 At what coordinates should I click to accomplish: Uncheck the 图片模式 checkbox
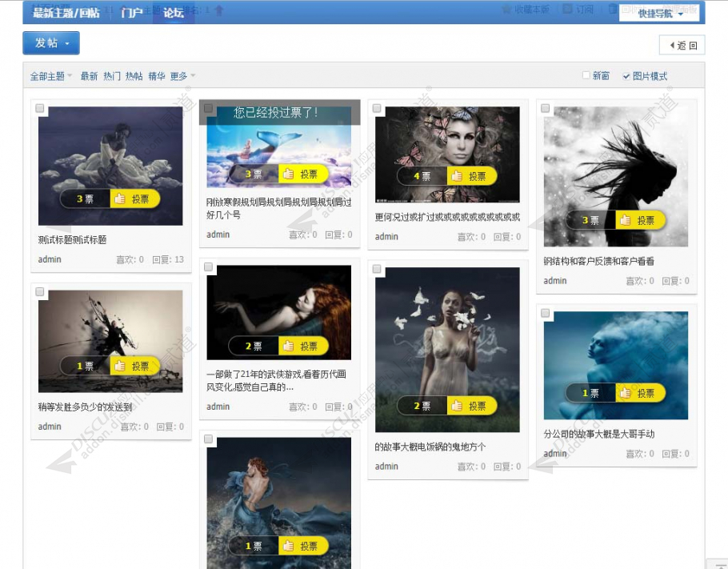click(626, 76)
